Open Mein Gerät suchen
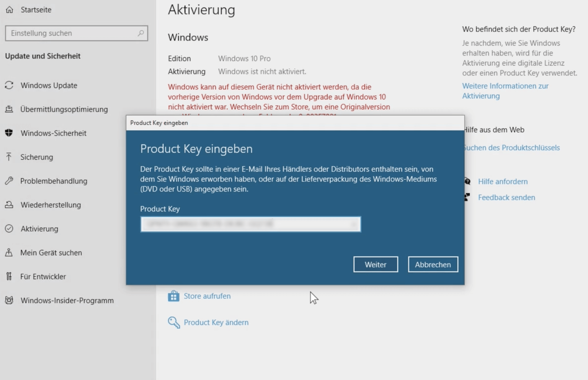 coord(51,252)
